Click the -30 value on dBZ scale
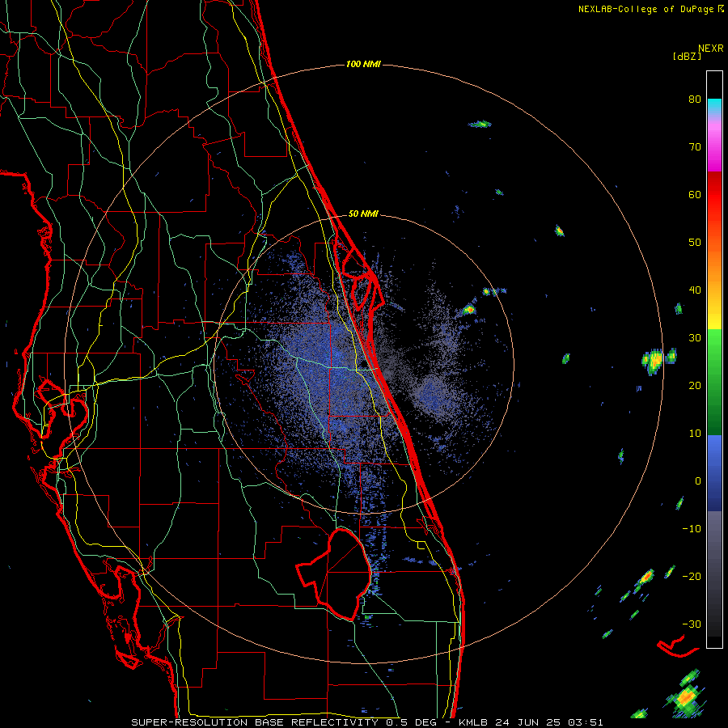Screen dimensions: 728x728 (692, 624)
